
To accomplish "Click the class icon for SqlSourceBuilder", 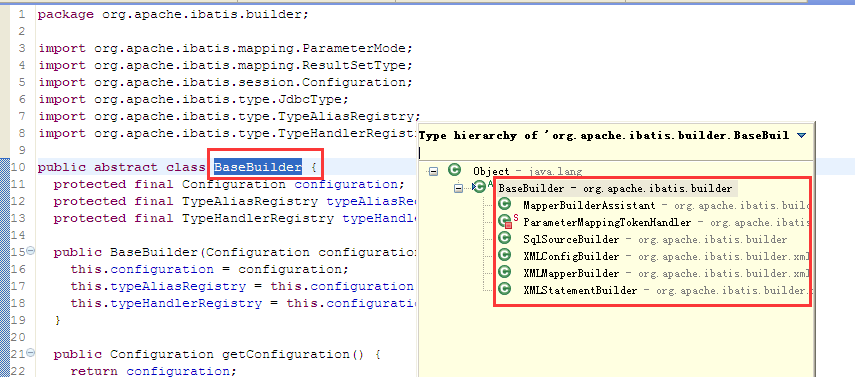I will pyautogui.click(x=505, y=238).
